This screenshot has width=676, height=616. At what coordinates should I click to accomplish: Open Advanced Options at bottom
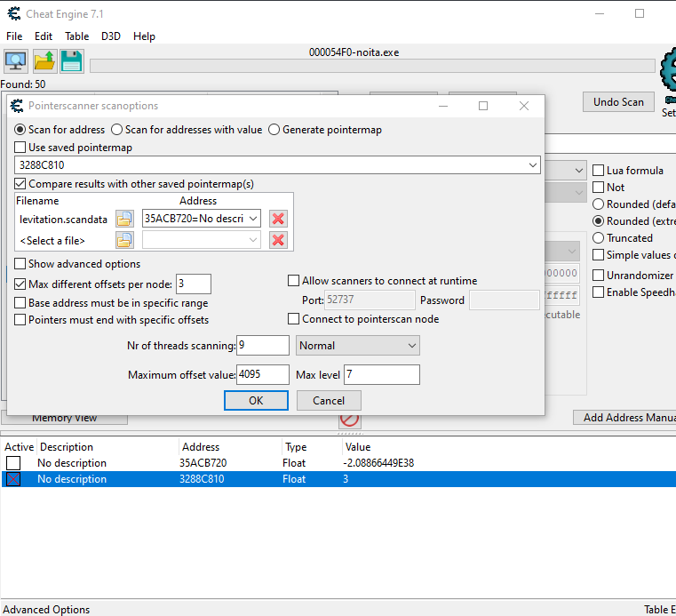pyautogui.click(x=46, y=609)
